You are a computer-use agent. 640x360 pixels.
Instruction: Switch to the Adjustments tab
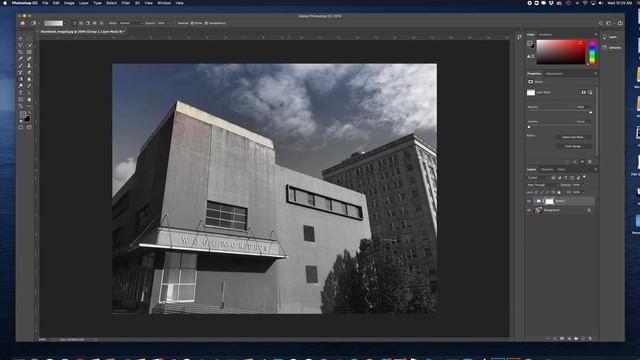(554, 74)
